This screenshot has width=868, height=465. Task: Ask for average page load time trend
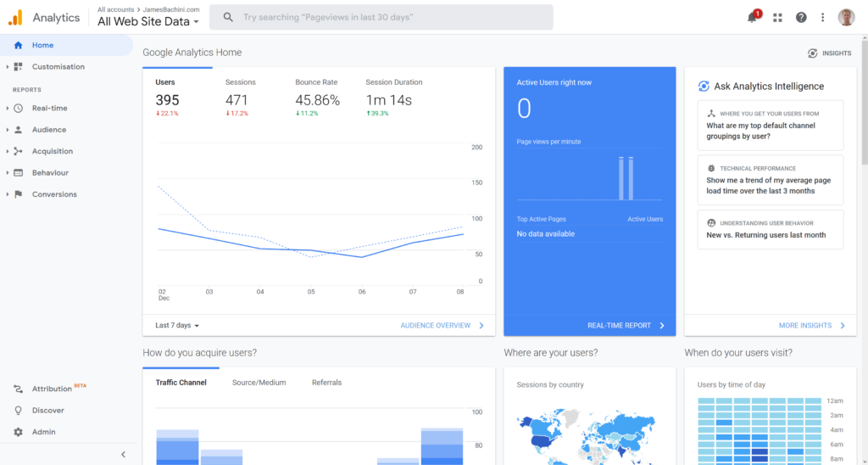coord(771,180)
